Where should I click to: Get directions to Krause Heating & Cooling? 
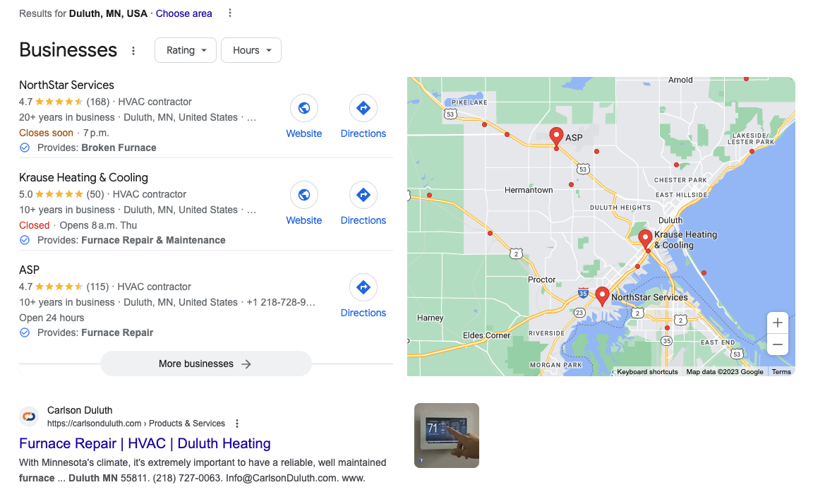[363, 195]
